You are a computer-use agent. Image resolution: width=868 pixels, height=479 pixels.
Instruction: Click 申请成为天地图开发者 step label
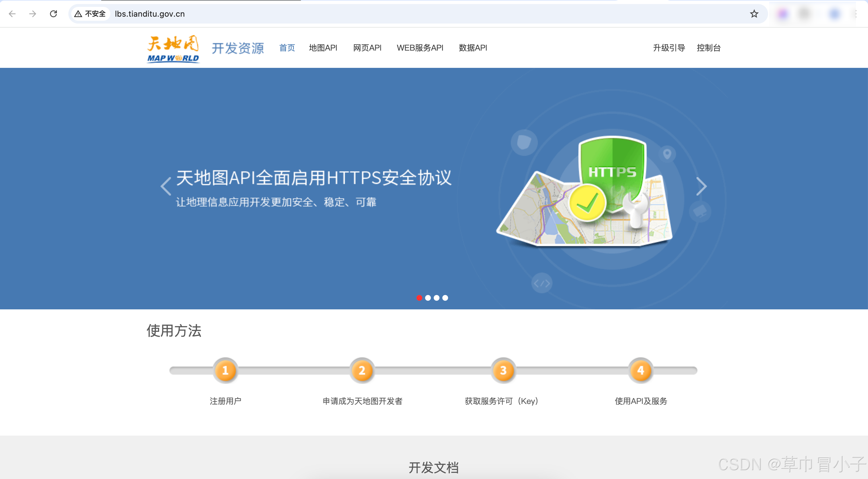click(x=362, y=401)
